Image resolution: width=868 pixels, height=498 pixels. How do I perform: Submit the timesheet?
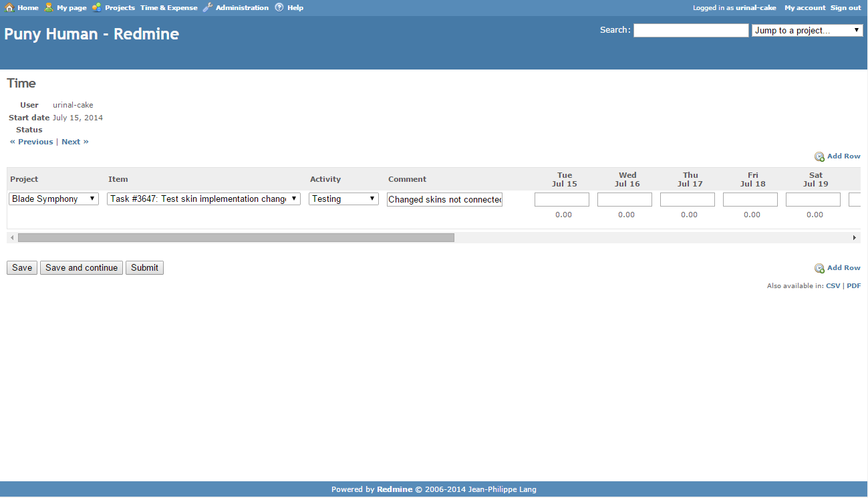tap(144, 267)
